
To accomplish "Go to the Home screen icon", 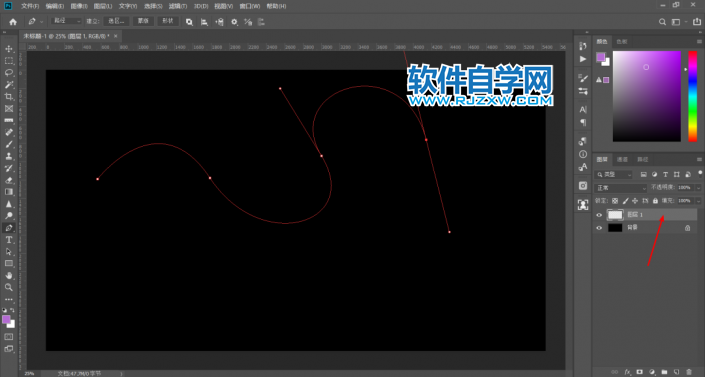I will [13, 22].
